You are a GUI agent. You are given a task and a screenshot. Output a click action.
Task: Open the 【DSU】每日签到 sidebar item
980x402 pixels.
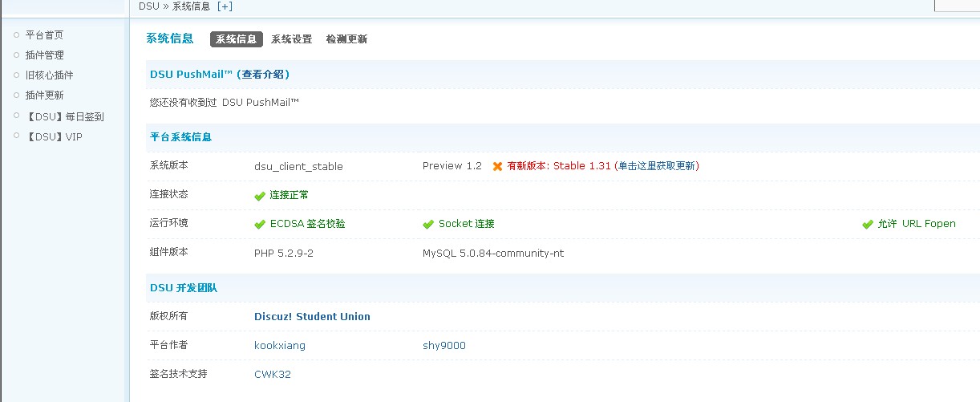pyautogui.click(x=64, y=117)
